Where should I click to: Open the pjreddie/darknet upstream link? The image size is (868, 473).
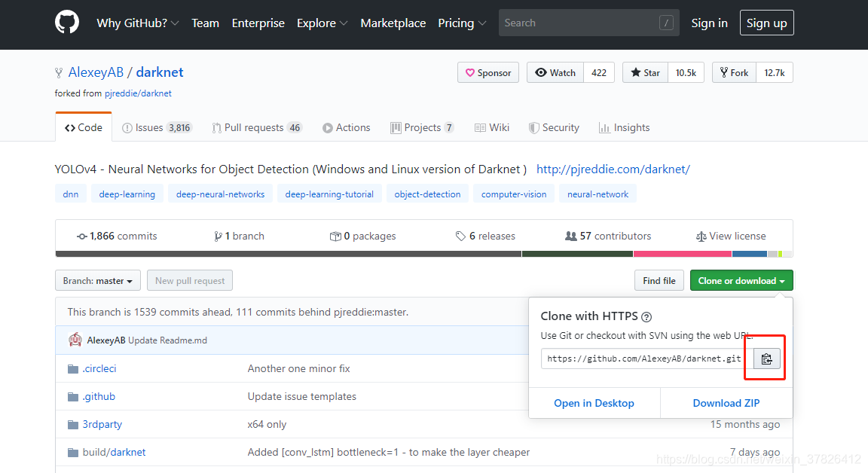pyautogui.click(x=138, y=93)
